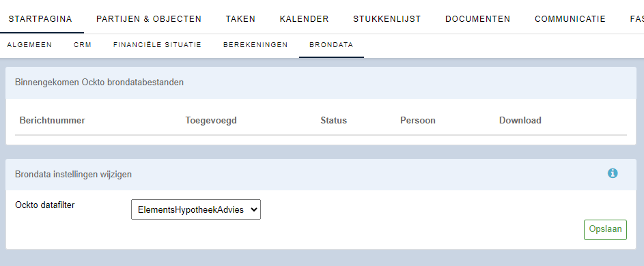Viewport: 644px width, 266px height.
Task: Switch to the Startpagina tab
Action: coord(40,19)
